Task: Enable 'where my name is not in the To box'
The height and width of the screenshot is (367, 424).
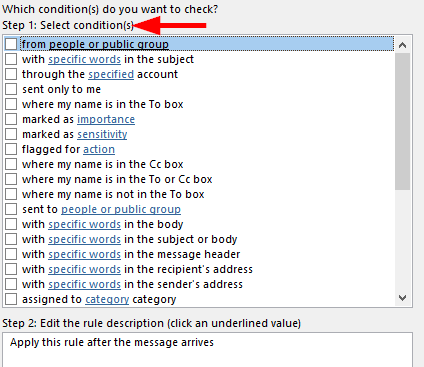Action: coord(11,194)
